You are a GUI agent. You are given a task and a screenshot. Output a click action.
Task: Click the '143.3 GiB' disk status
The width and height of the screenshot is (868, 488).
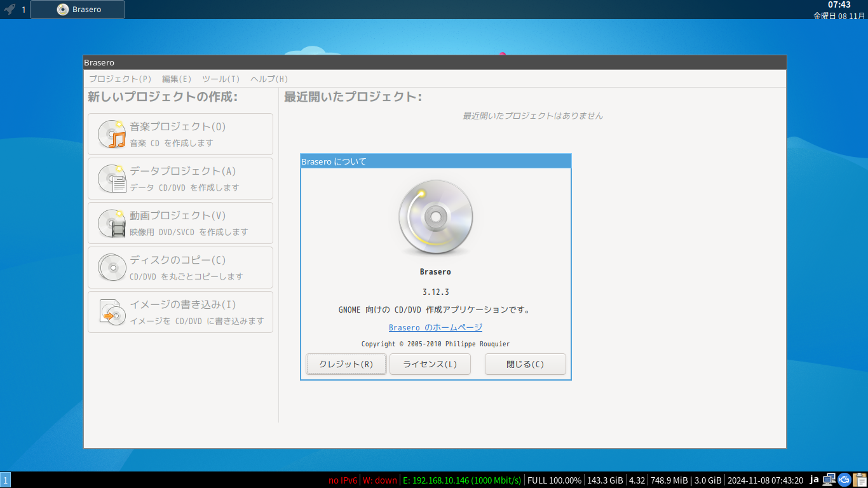[x=605, y=480]
